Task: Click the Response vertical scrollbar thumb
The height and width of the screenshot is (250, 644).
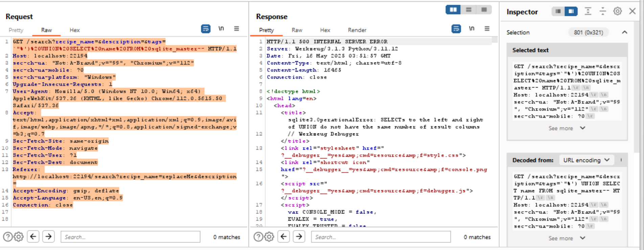Action: pos(495,40)
